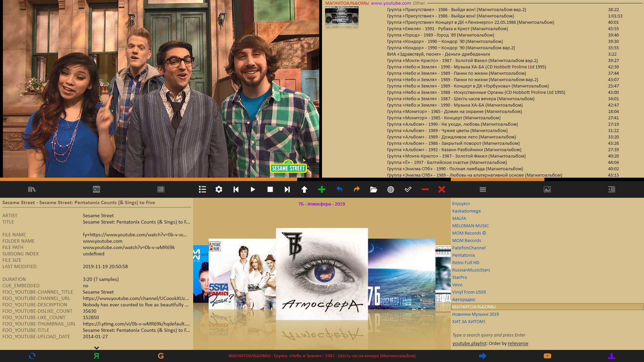Stop playback with the square button
Viewport: 644px width, 362px height.
coord(270,189)
